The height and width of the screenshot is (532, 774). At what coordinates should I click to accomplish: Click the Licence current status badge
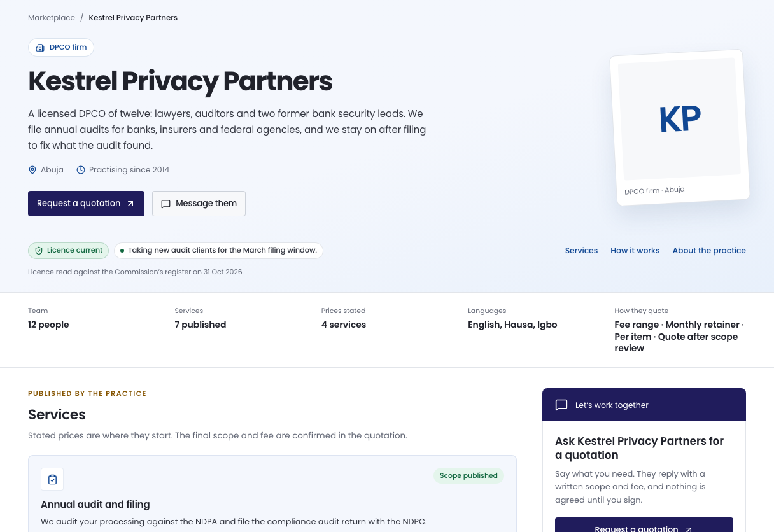click(x=68, y=251)
